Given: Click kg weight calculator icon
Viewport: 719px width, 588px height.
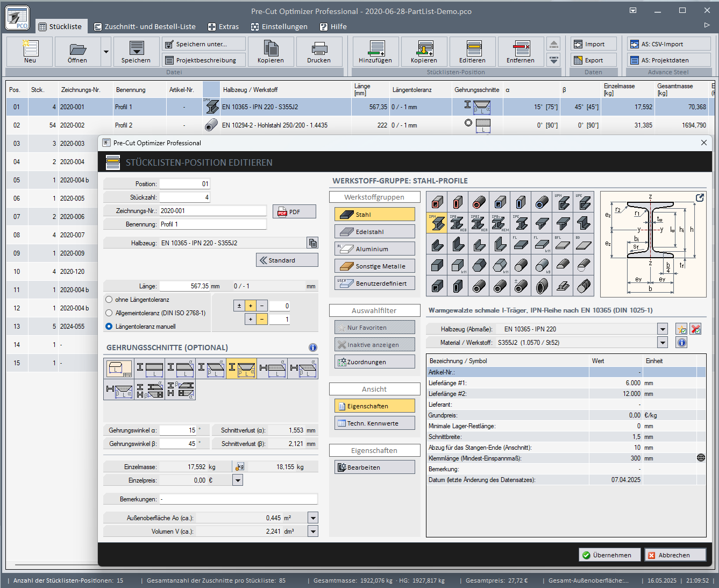Looking at the screenshot, I should [240, 466].
